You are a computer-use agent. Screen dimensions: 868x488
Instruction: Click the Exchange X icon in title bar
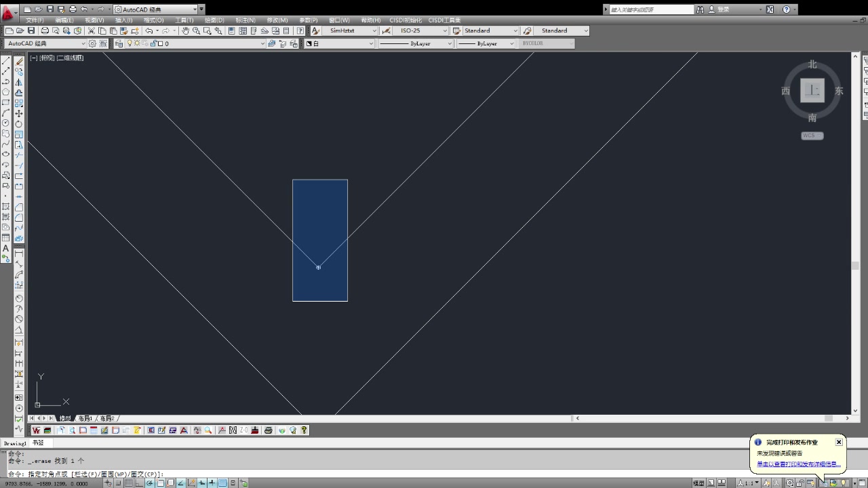coord(770,9)
